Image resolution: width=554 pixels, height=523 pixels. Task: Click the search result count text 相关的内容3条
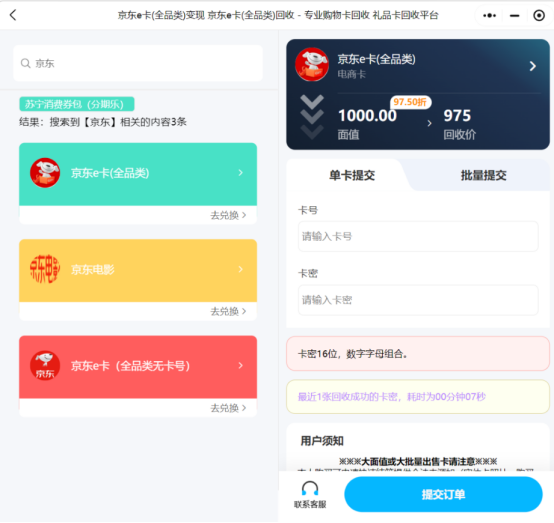(153, 122)
